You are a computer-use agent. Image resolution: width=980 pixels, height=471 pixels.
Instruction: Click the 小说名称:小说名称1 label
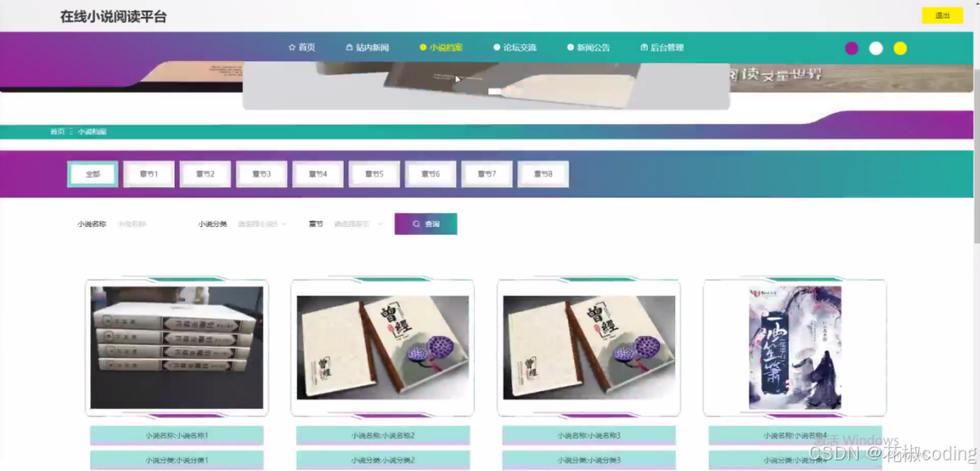pyautogui.click(x=177, y=436)
